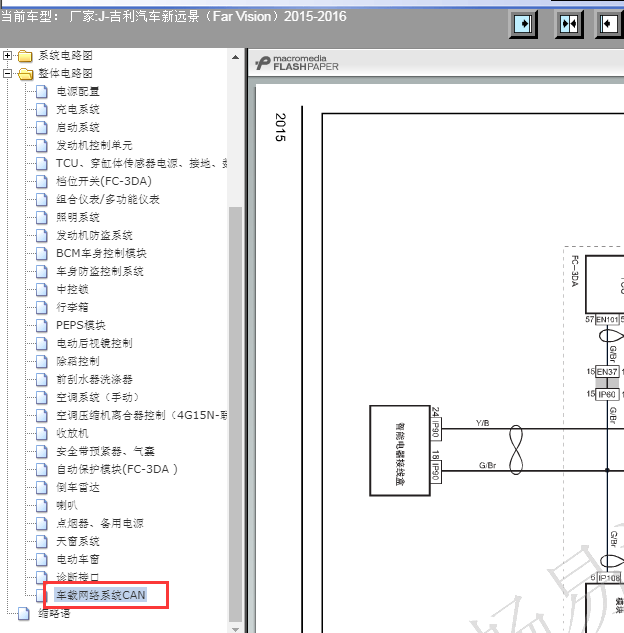Click the Macromedia FlashPaper logo
Image resolution: width=624 pixels, height=633 pixels.
point(297,63)
